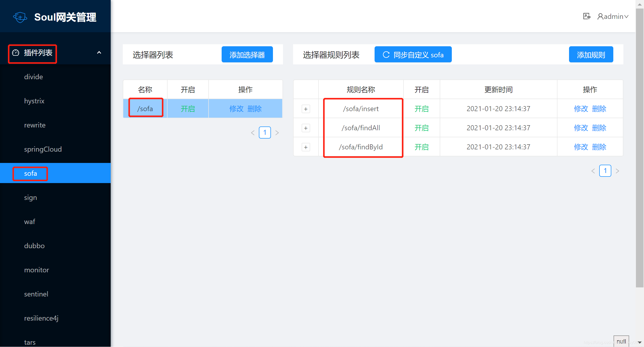The image size is (644, 347).
Task: Expand the /sofa/findAll rule row
Action: point(306,128)
